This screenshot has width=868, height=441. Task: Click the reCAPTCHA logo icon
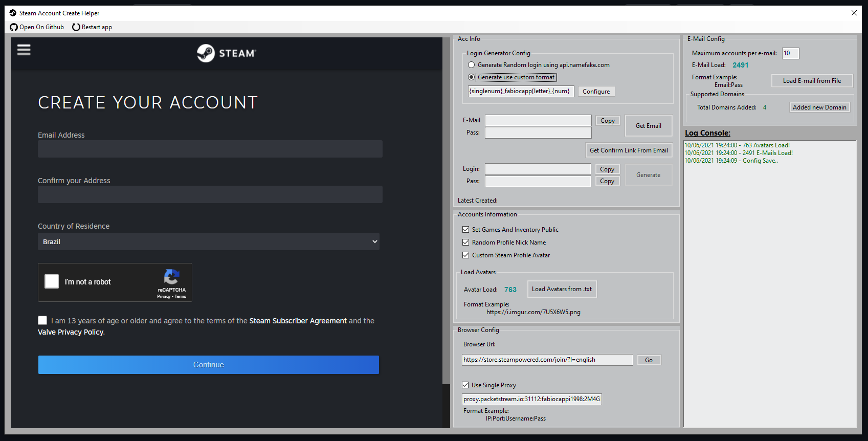coord(171,277)
